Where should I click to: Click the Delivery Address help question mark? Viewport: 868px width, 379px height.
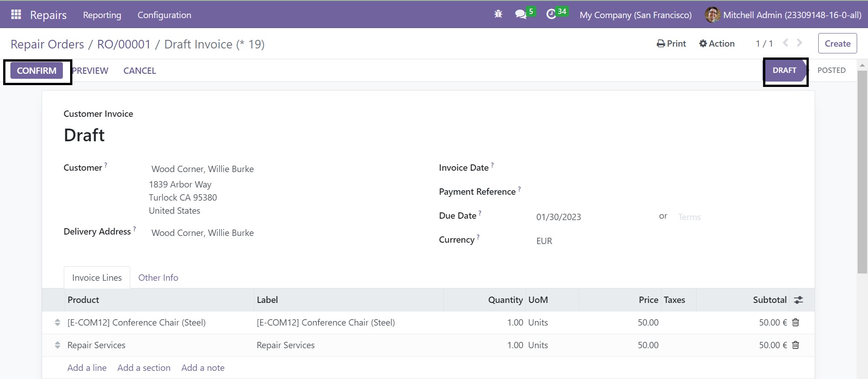point(134,229)
